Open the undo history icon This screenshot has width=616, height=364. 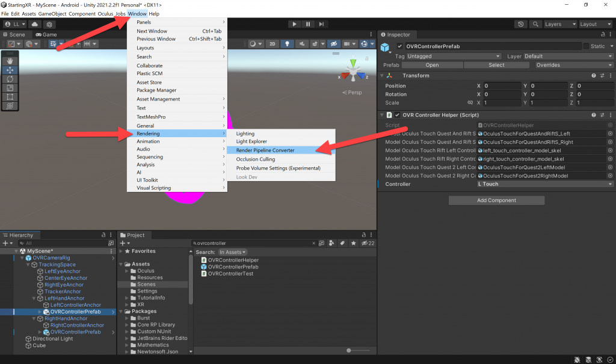520,24
